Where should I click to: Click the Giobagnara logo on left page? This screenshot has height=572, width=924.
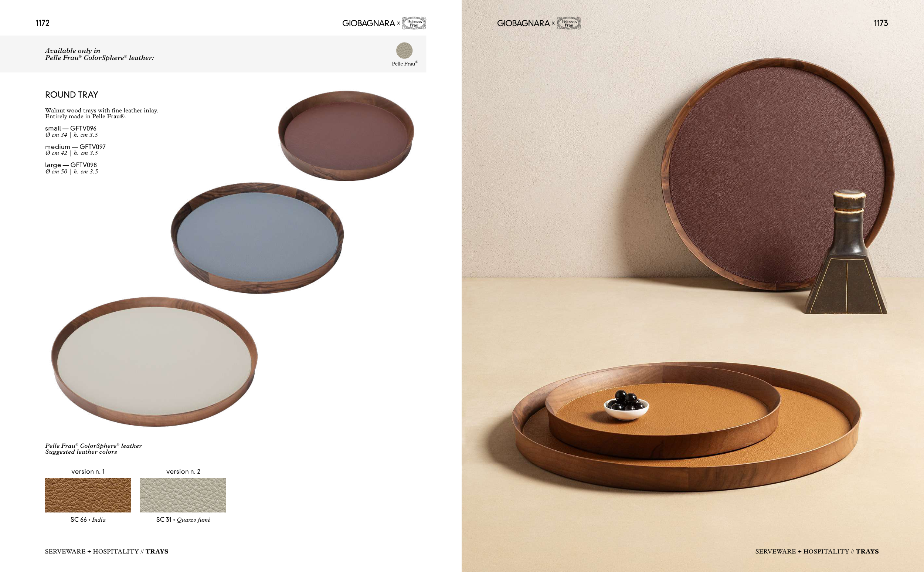click(368, 23)
